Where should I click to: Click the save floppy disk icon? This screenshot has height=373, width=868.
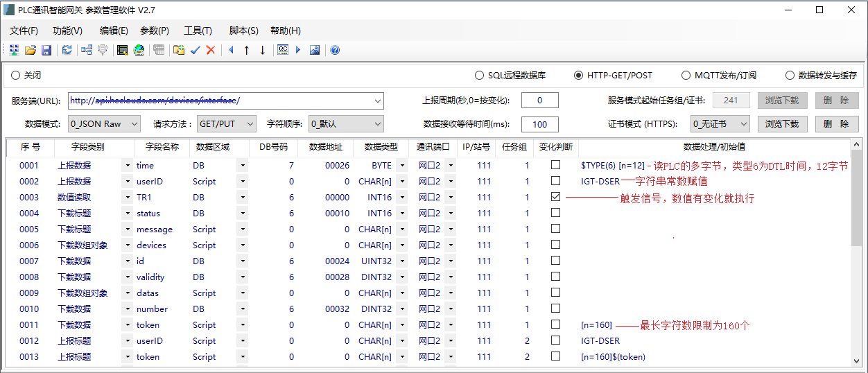click(46, 50)
